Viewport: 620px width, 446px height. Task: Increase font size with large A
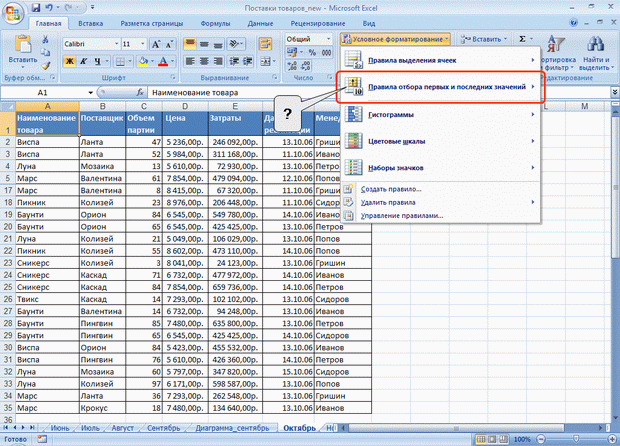156,44
